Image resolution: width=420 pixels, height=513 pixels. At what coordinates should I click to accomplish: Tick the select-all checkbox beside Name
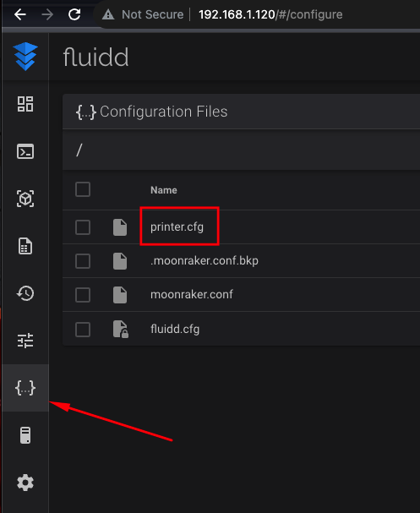[x=83, y=189]
